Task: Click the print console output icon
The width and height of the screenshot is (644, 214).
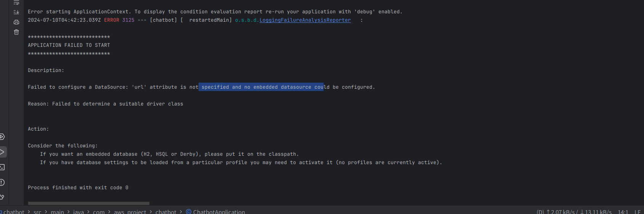Action: pos(16,22)
